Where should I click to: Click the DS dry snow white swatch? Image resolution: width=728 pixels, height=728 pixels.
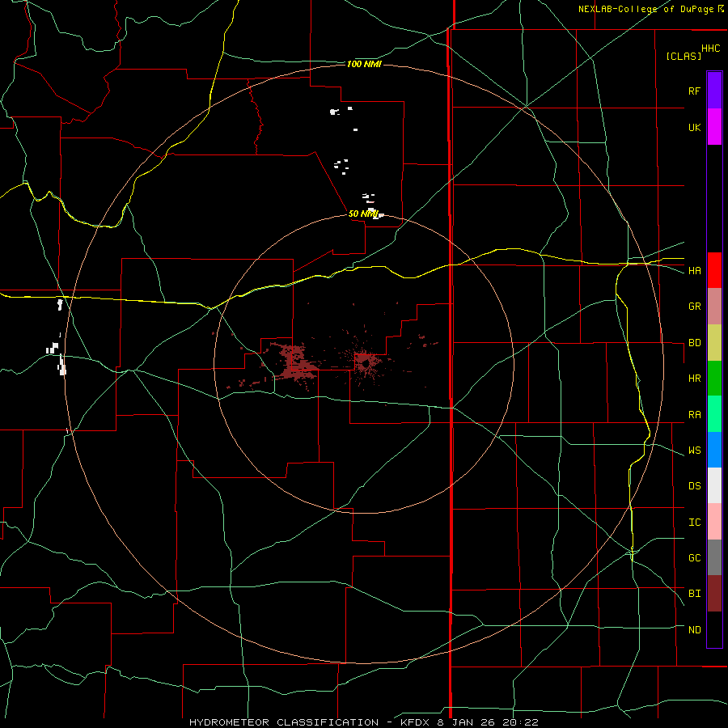714,485
